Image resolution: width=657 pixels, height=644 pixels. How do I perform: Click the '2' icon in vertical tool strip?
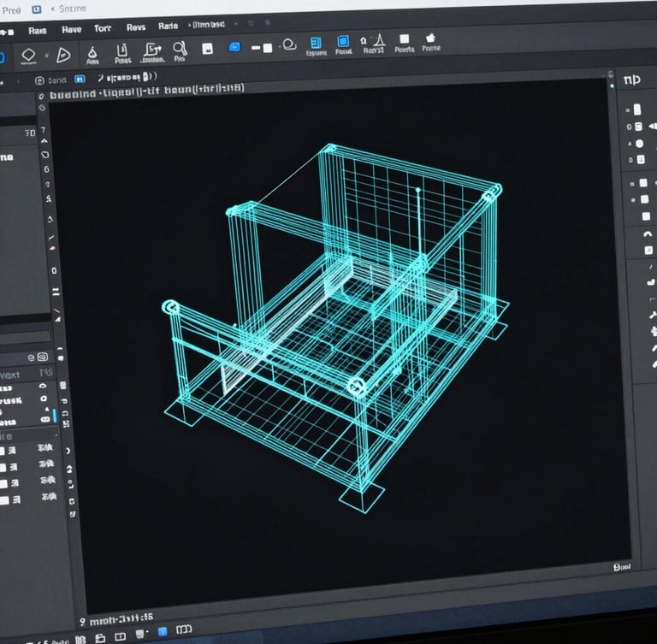click(x=69, y=470)
